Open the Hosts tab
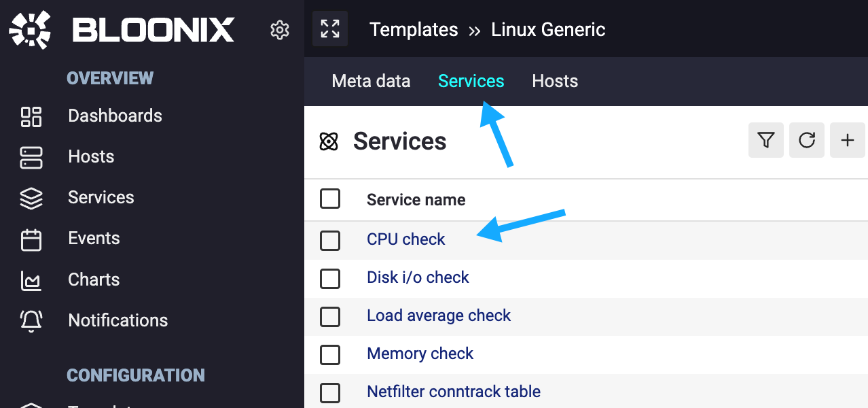Image resolution: width=868 pixels, height=408 pixels. tap(555, 81)
